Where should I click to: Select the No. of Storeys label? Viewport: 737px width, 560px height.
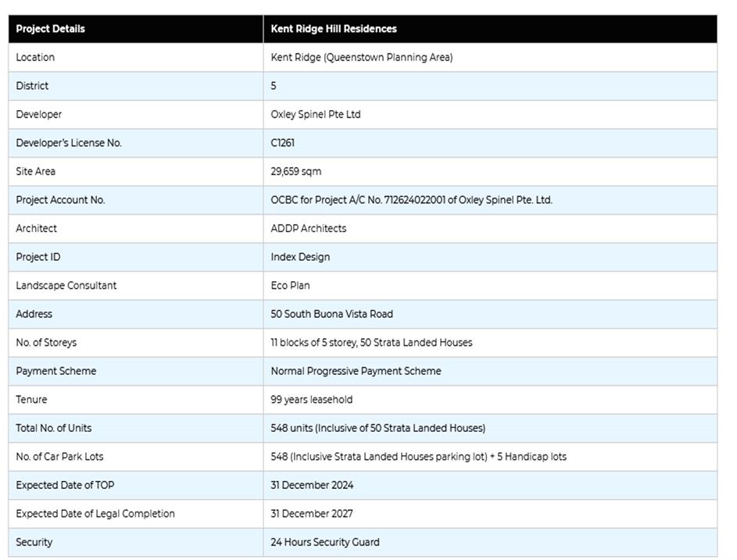[x=46, y=342]
